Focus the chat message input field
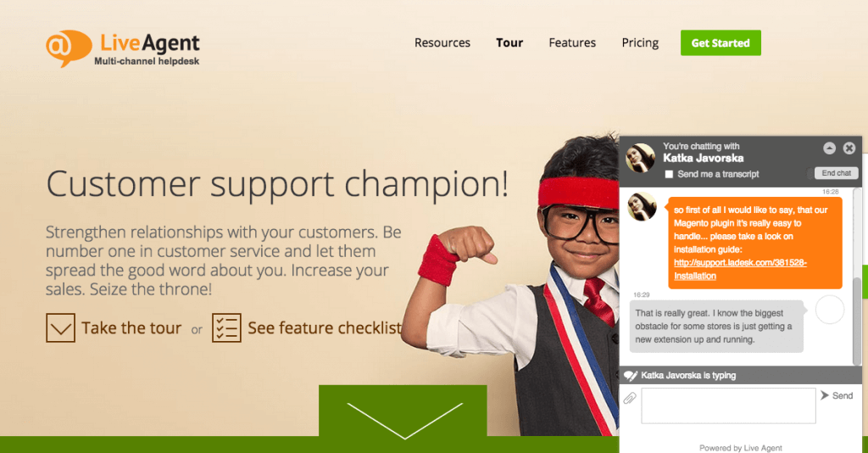Screen dimensions: 868x453 (x=728, y=406)
